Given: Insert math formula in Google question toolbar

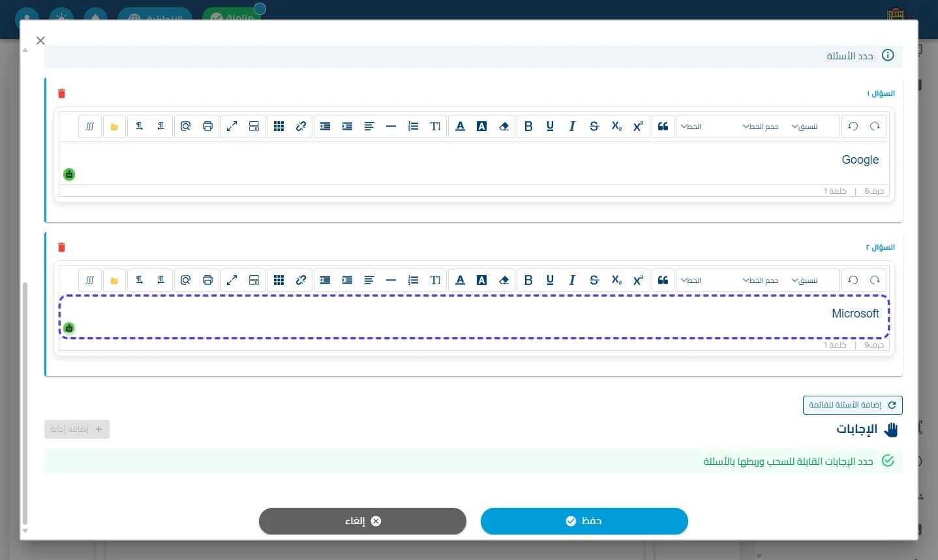Looking at the screenshot, I should (x=90, y=126).
